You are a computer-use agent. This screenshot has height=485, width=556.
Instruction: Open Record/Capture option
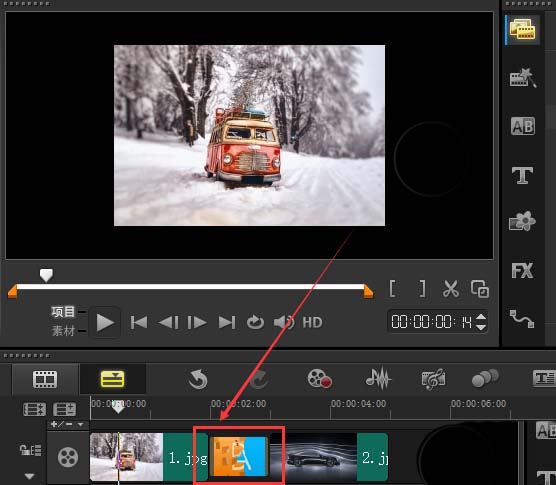319,379
